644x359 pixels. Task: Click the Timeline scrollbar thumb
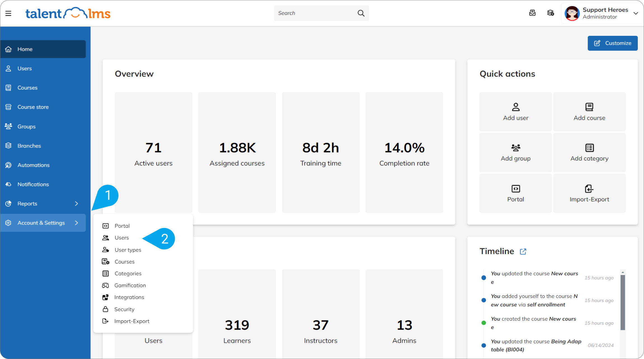pos(623,302)
